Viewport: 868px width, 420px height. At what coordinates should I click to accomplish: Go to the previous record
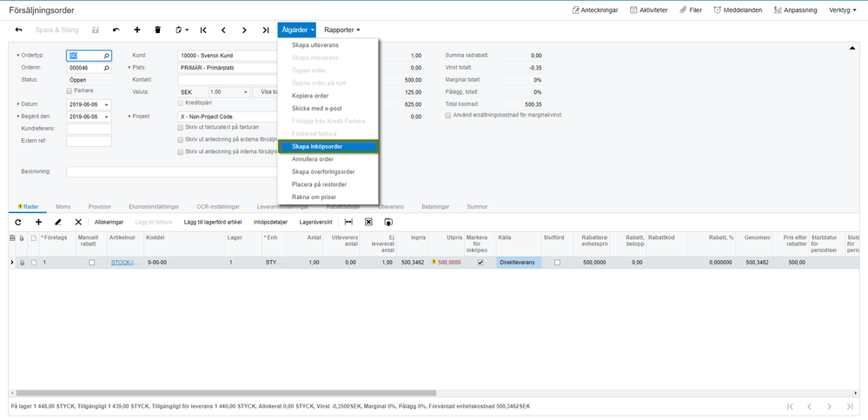(223, 30)
